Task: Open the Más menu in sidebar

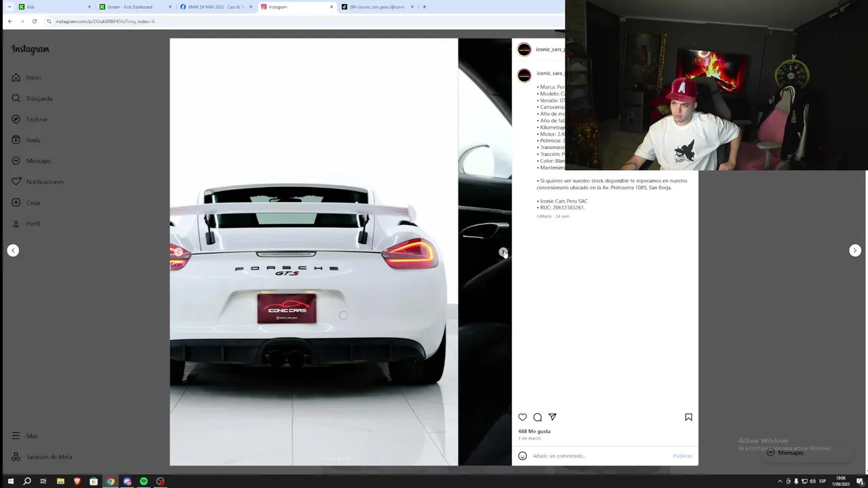Action: (x=24, y=436)
